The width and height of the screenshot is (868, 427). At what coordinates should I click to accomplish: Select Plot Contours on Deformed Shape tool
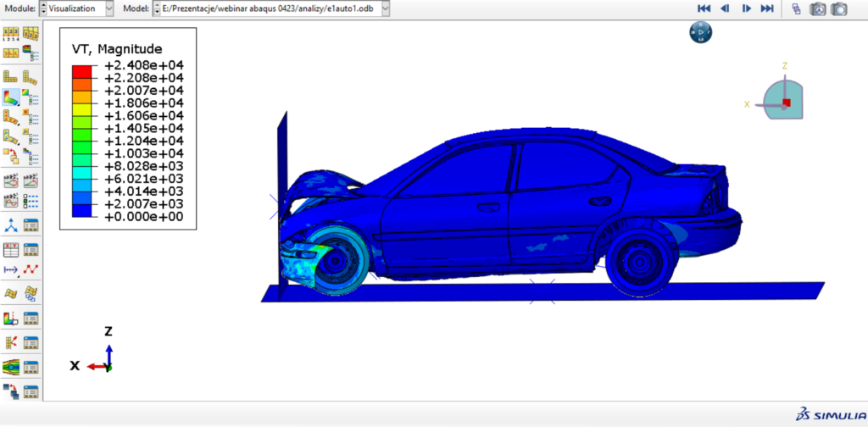tap(11, 97)
